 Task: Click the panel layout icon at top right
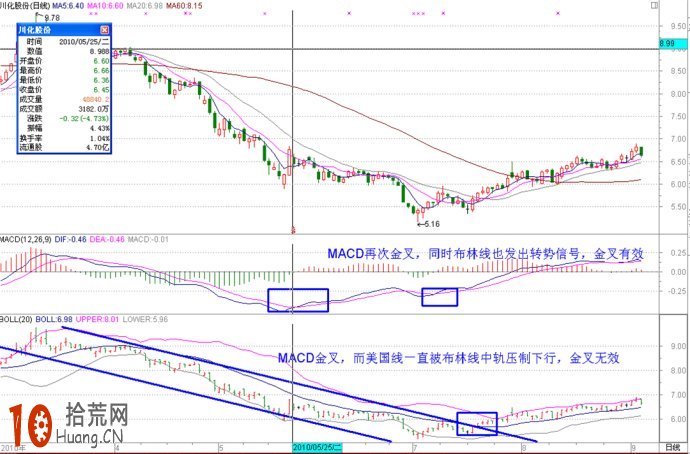(x=654, y=6)
